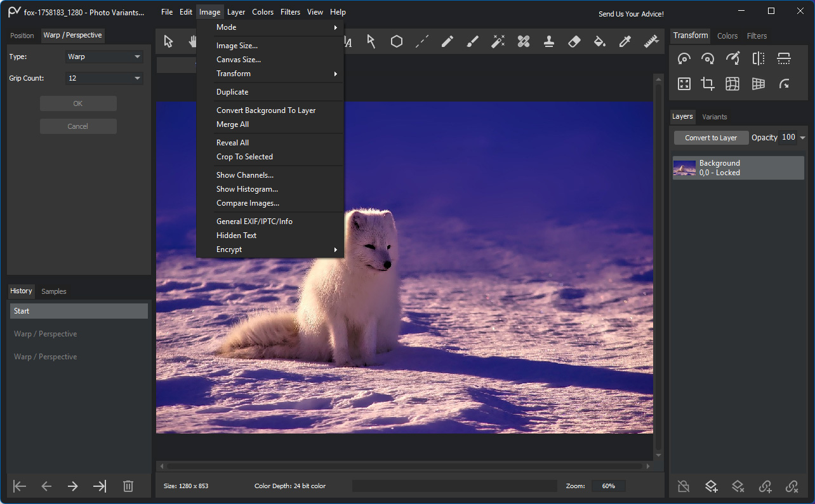Image resolution: width=815 pixels, height=504 pixels.
Task: Open the Colors panel tab
Action: click(727, 36)
